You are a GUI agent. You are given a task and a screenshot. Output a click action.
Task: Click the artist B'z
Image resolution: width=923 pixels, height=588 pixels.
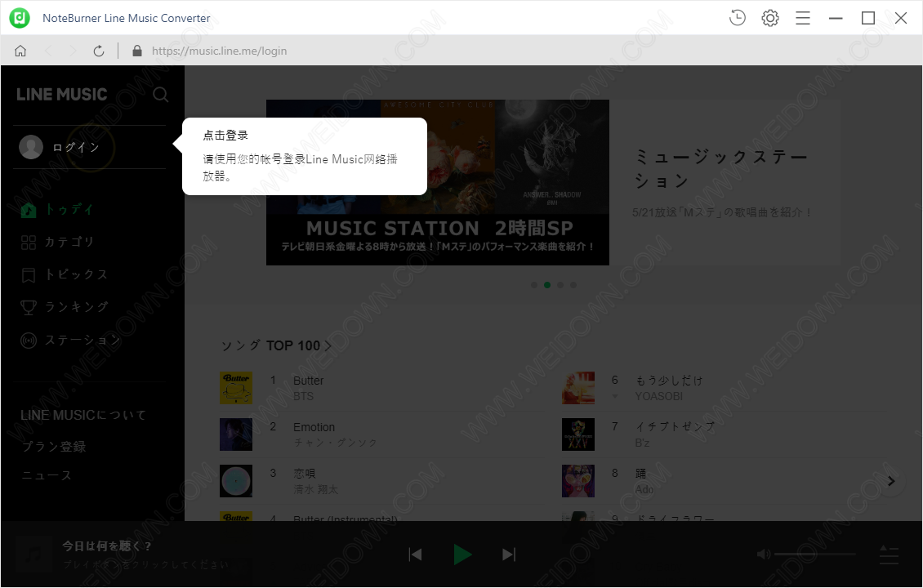[642, 443]
